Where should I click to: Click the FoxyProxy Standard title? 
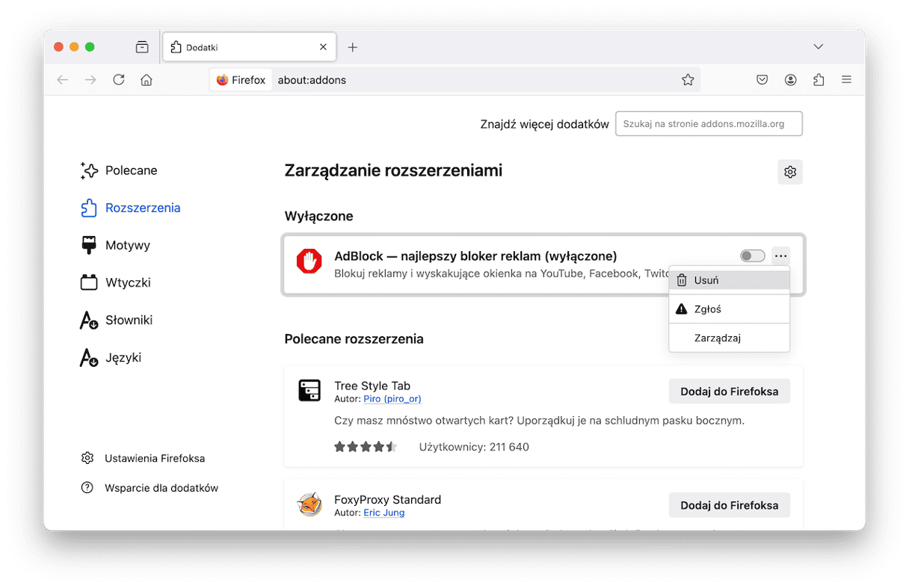pos(387,499)
